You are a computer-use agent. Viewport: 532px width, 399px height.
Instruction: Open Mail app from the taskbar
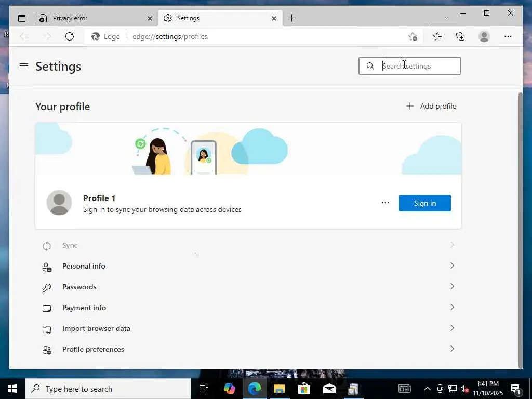click(329, 389)
